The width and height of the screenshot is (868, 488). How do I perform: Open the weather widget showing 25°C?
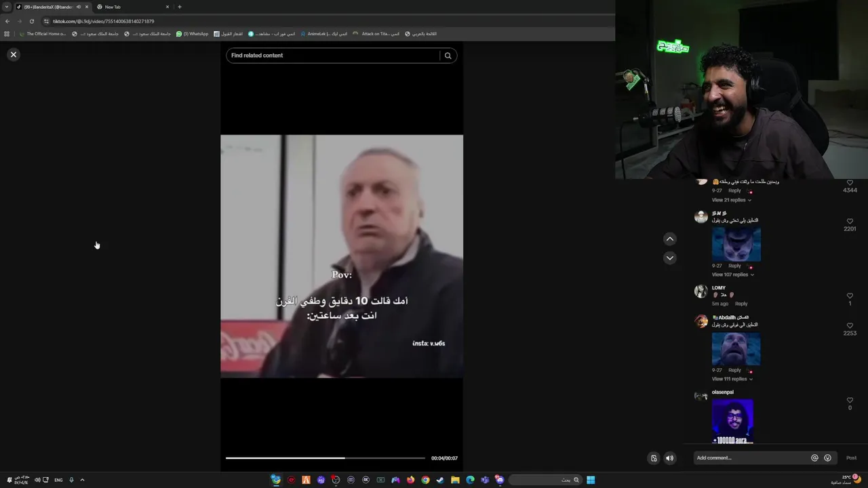click(847, 480)
